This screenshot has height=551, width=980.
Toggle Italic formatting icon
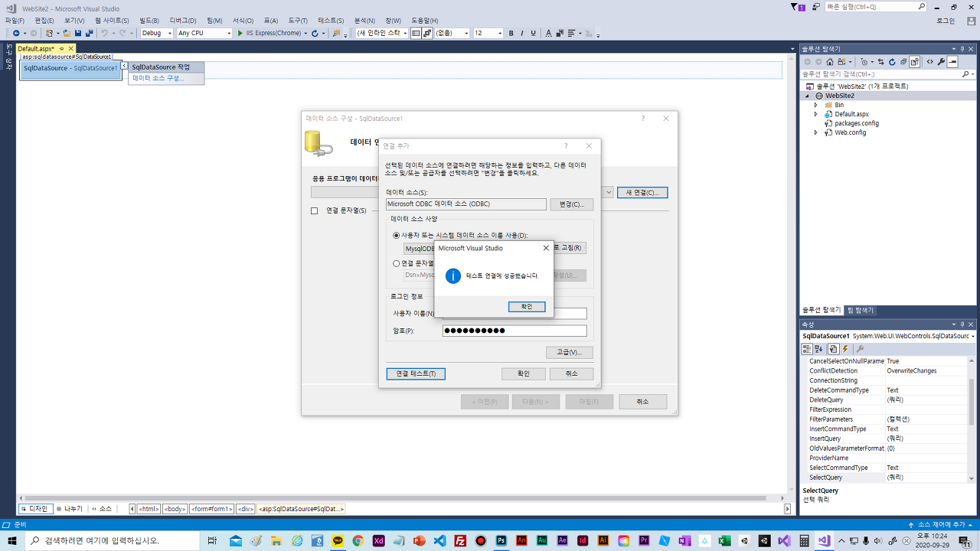[x=522, y=34]
